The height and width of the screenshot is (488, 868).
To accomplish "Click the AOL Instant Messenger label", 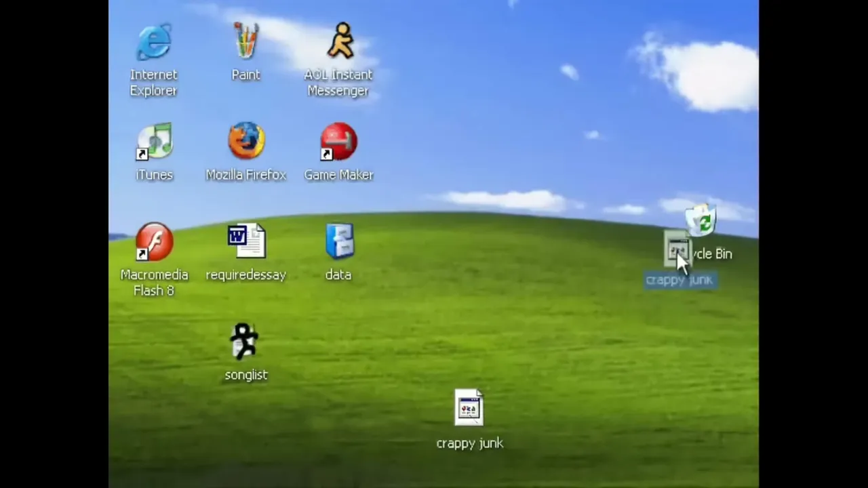I will pyautogui.click(x=338, y=83).
